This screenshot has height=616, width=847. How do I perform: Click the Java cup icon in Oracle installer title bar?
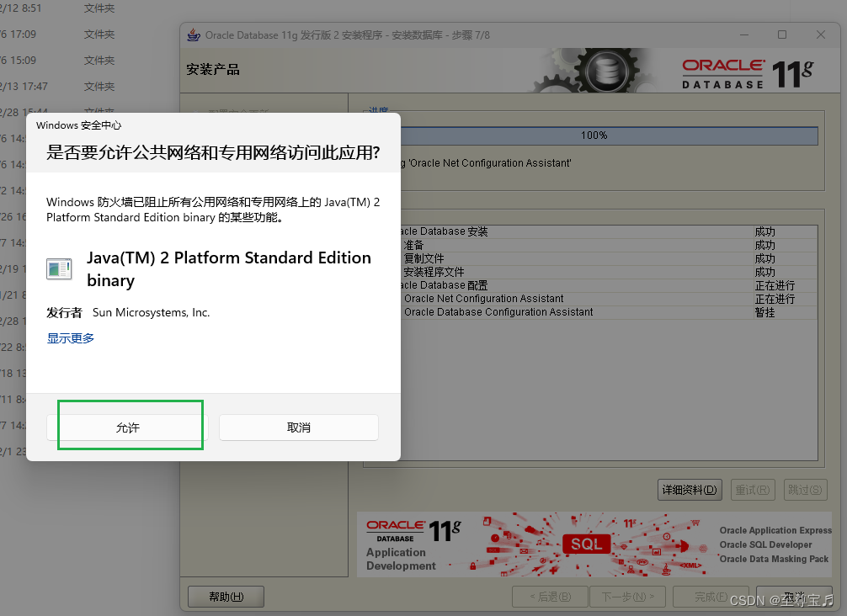[x=193, y=35]
